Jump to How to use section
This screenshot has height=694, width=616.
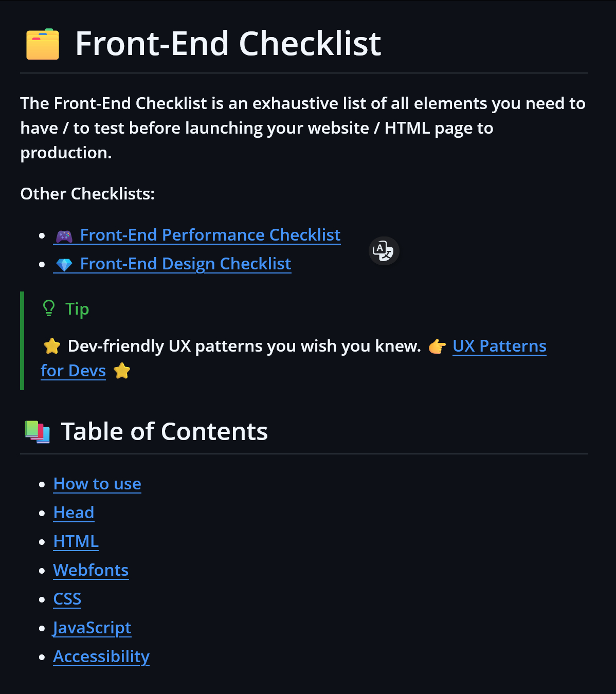tap(97, 484)
